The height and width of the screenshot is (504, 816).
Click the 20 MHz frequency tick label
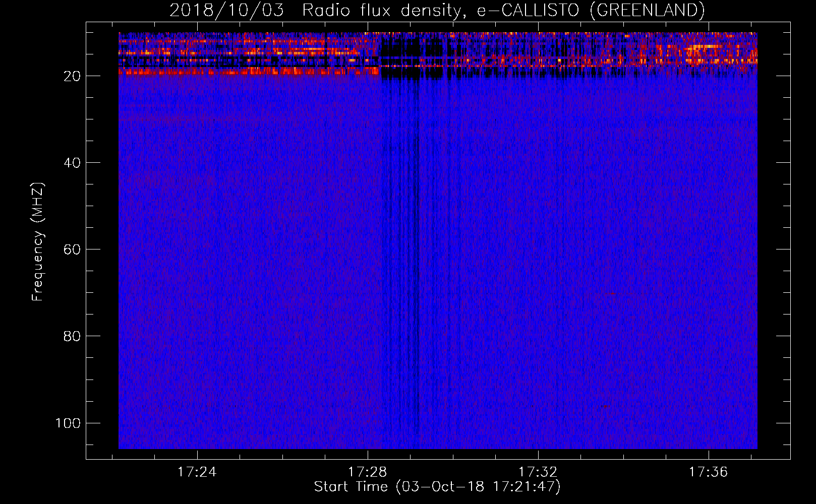pyautogui.click(x=72, y=76)
